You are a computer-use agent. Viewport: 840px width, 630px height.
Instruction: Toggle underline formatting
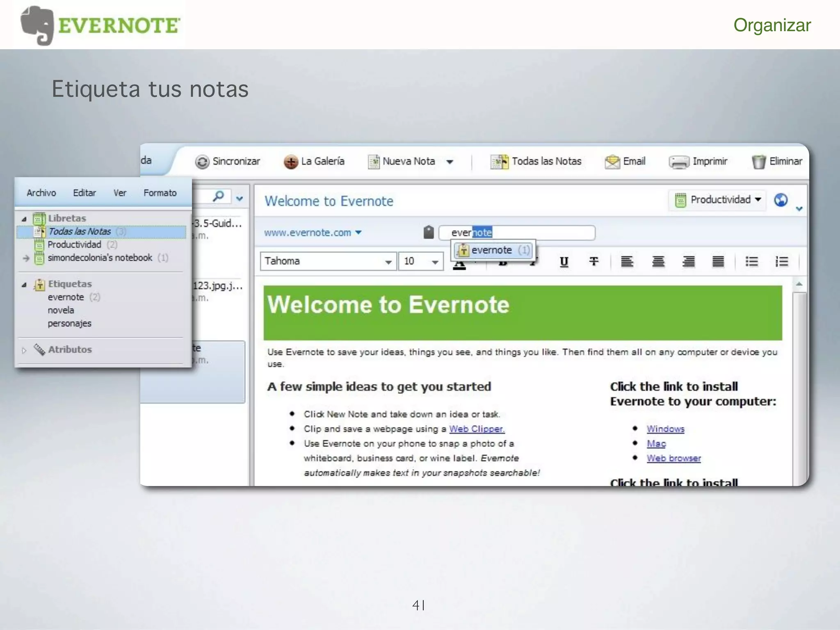[x=564, y=261]
